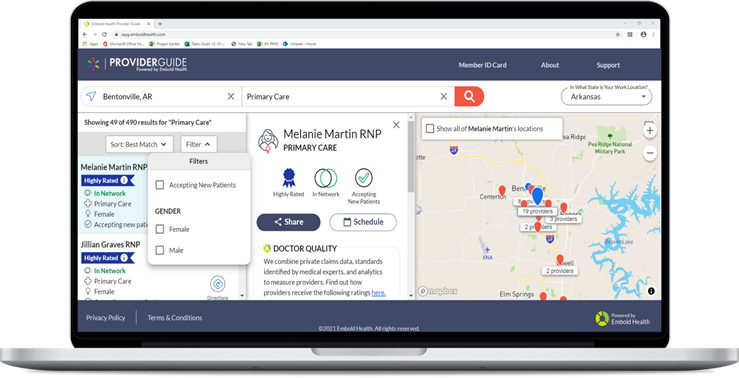Click the map info icon
The width and height of the screenshot is (739, 378).
point(651,291)
